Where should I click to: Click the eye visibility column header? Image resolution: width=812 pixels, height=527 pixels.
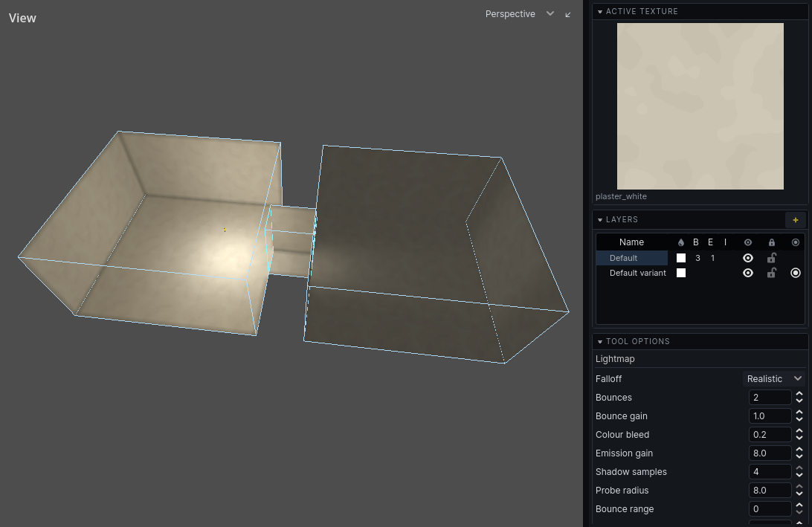tap(748, 242)
